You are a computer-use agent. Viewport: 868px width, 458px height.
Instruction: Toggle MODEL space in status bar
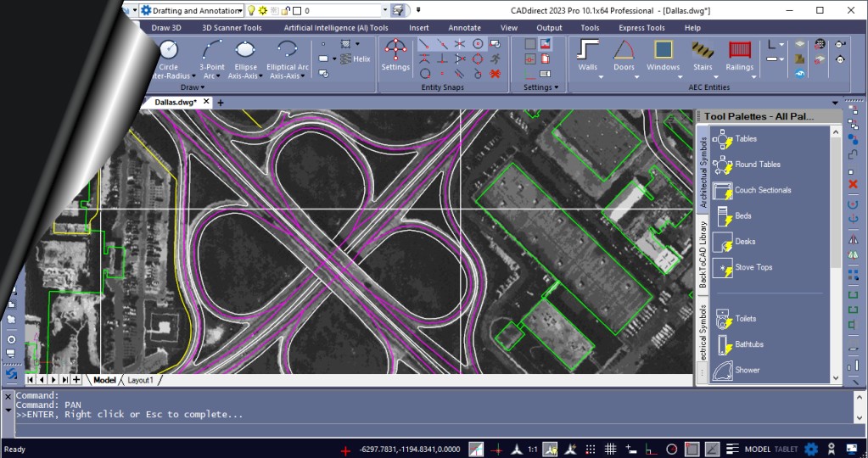(757, 449)
